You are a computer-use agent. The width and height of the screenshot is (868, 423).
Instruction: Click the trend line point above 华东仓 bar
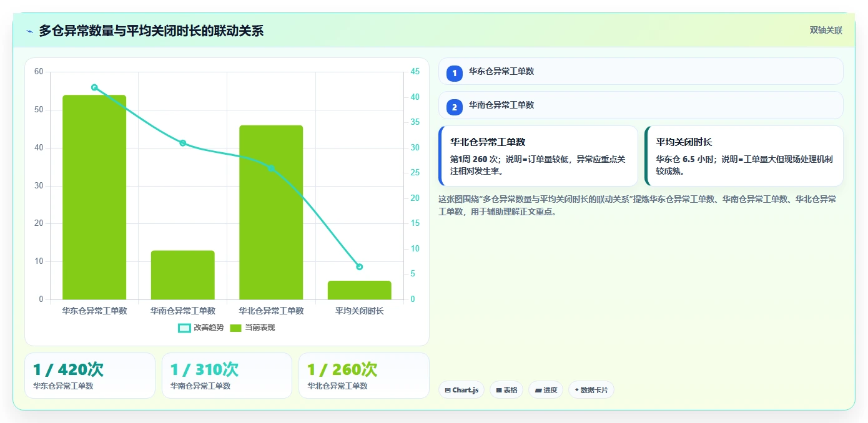94,87
